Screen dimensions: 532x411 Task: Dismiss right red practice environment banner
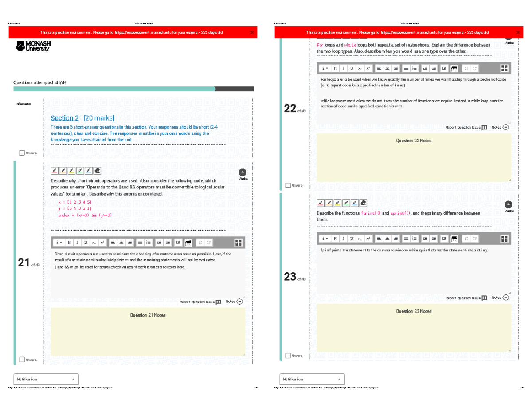pos(518,32)
